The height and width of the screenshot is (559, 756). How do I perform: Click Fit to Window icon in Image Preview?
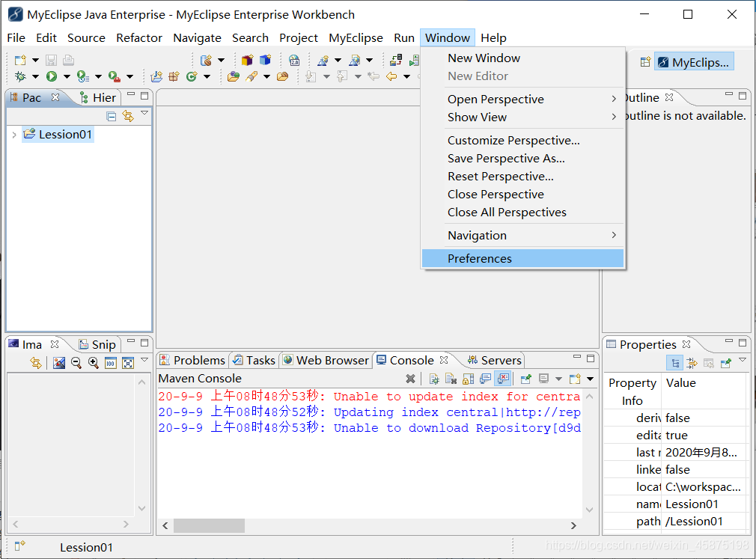coord(128,363)
